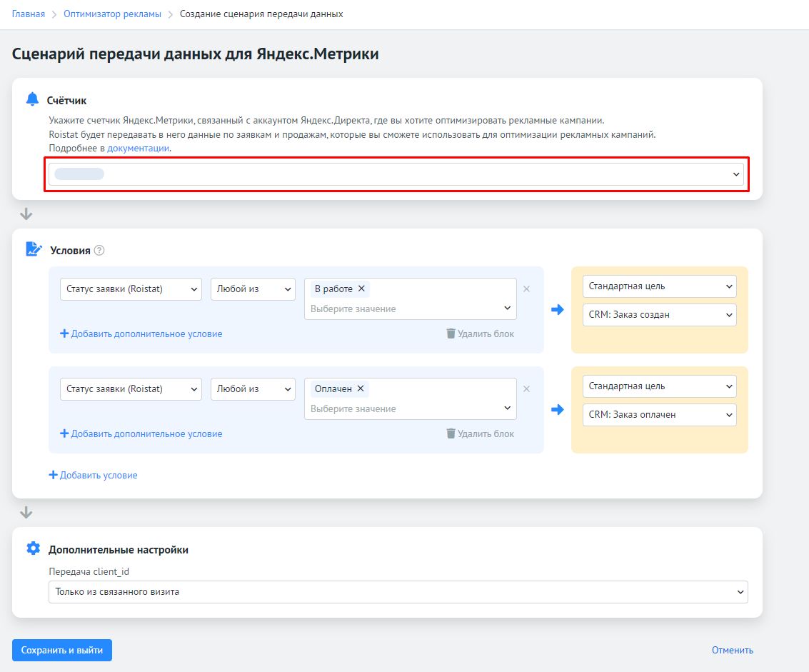Expand 'Только из связанного визита' dropdown
Image resolution: width=809 pixels, height=672 pixels.
398,592
